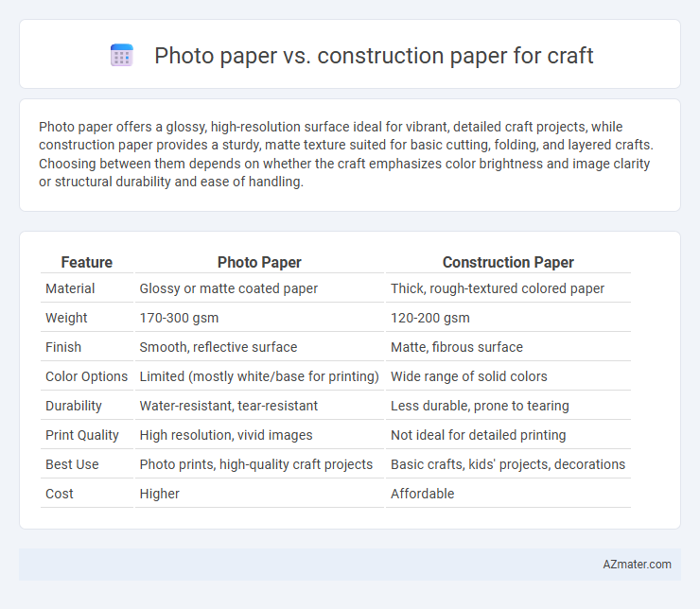Click 'High resolution, vivid images' cell
700x609 pixels.
coord(226,435)
